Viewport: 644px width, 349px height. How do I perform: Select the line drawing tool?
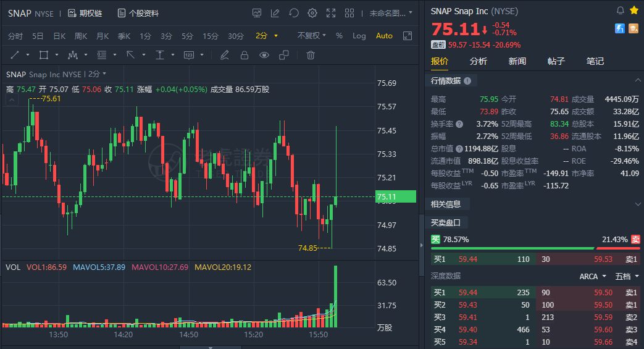tap(15, 55)
